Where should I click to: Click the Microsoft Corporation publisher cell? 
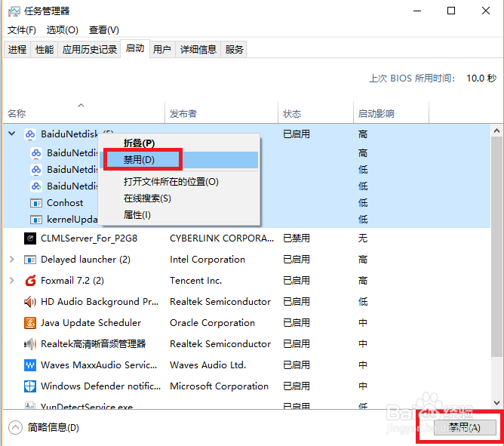(x=219, y=386)
